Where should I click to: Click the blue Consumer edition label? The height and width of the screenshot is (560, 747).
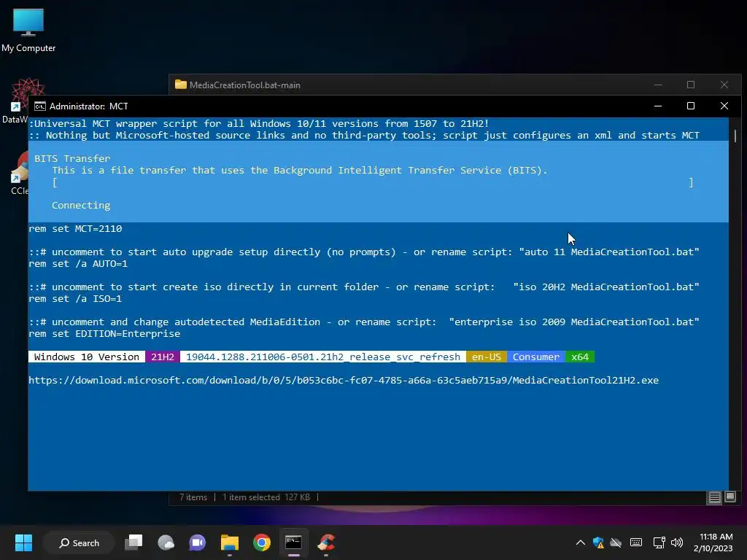[x=536, y=357]
